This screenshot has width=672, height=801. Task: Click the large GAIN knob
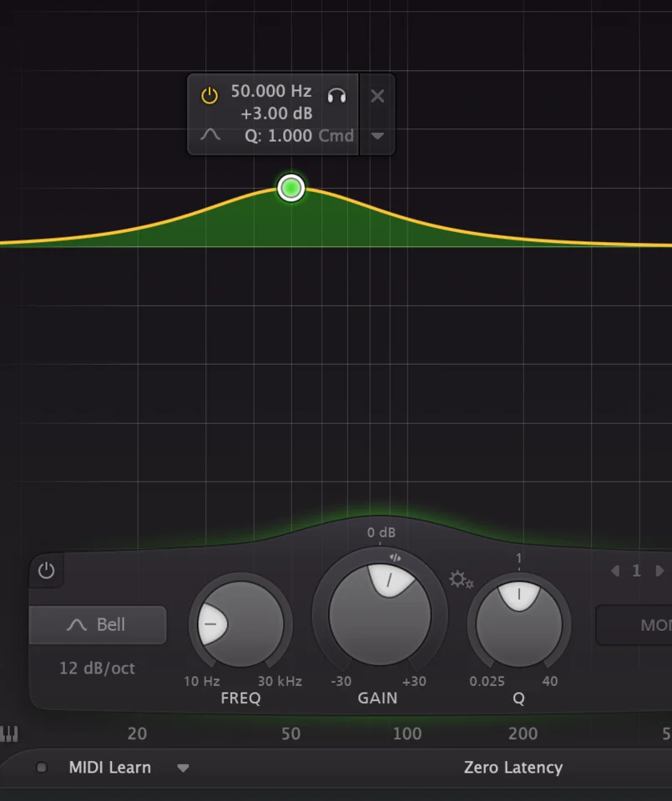pyautogui.click(x=380, y=615)
